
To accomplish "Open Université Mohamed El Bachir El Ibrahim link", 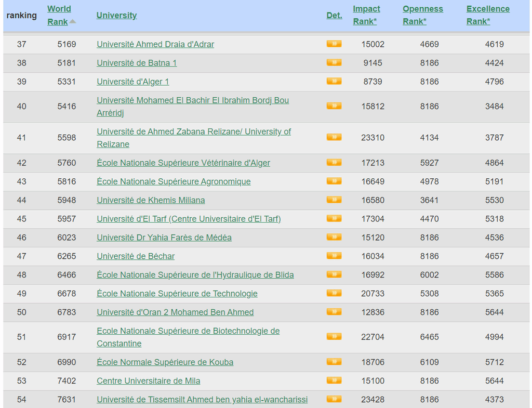I will (193, 107).
